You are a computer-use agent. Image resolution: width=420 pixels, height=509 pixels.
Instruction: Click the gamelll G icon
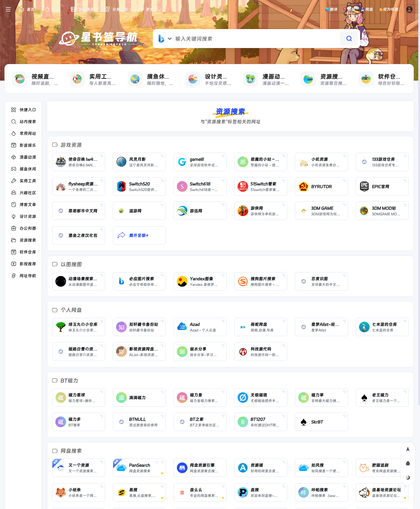pos(182,162)
